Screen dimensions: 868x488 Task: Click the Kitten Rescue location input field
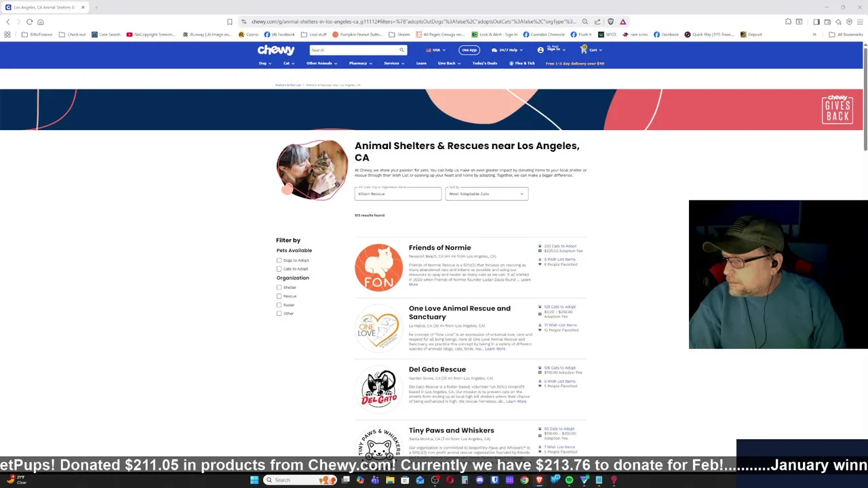click(x=398, y=194)
